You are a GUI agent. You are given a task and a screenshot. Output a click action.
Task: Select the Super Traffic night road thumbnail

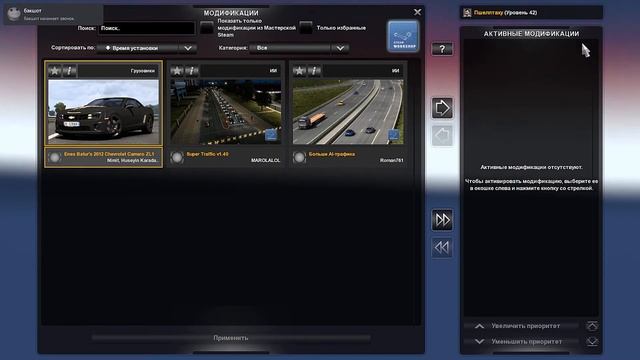[x=226, y=112]
